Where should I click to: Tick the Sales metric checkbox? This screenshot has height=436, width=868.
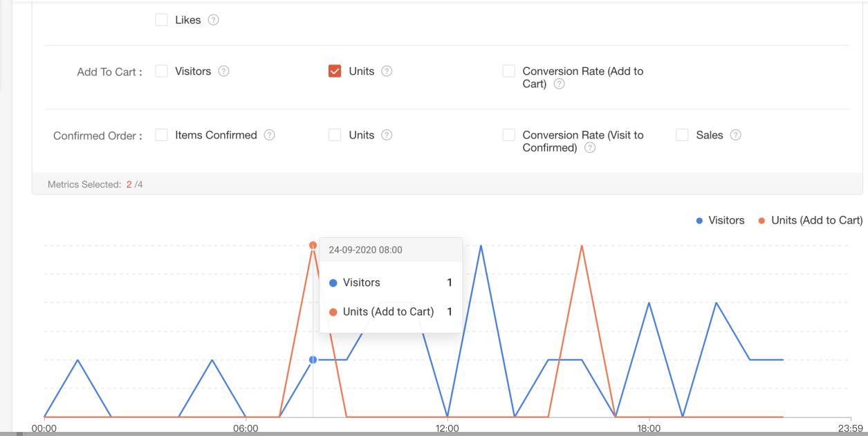point(682,135)
